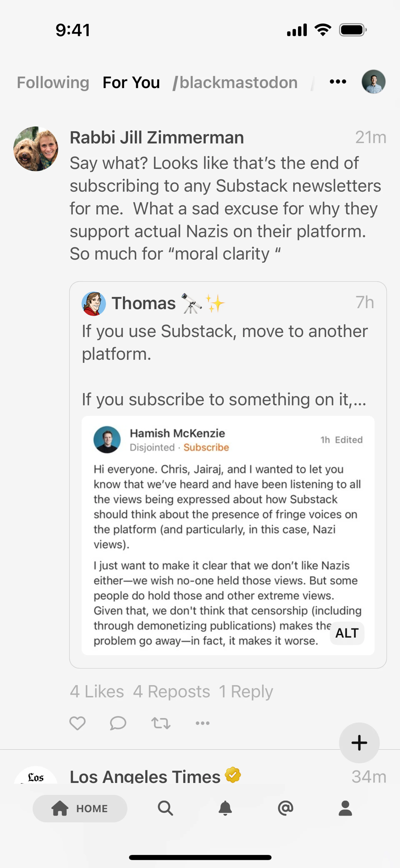Open mentions at-sign tab

click(x=286, y=808)
